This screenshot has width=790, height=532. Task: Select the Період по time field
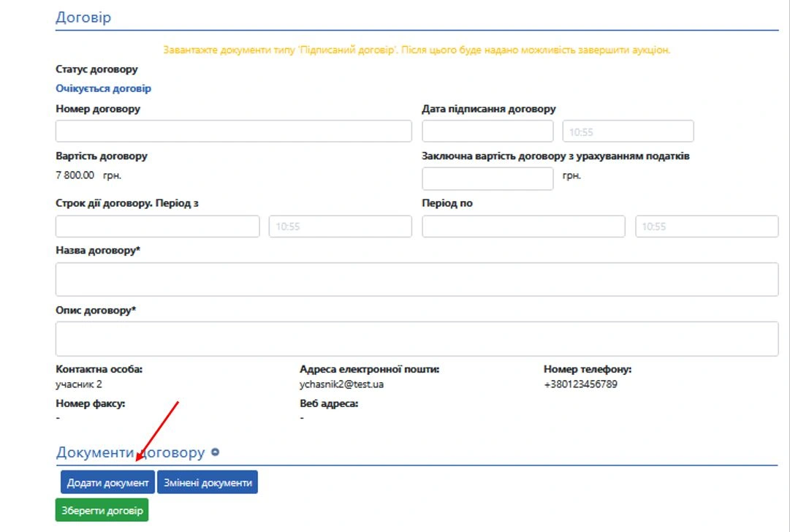(706, 227)
